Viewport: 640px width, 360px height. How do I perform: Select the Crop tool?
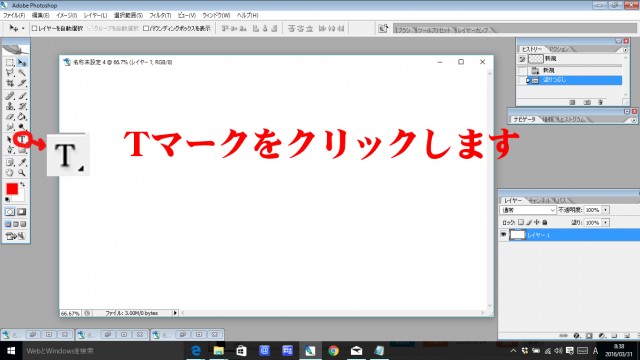[10, 83]
